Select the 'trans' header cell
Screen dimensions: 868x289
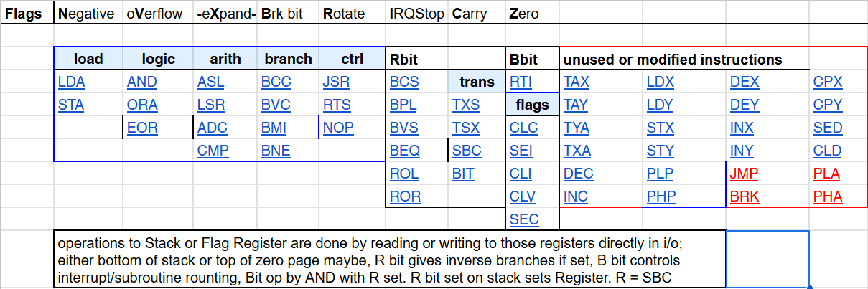(477, 82)
